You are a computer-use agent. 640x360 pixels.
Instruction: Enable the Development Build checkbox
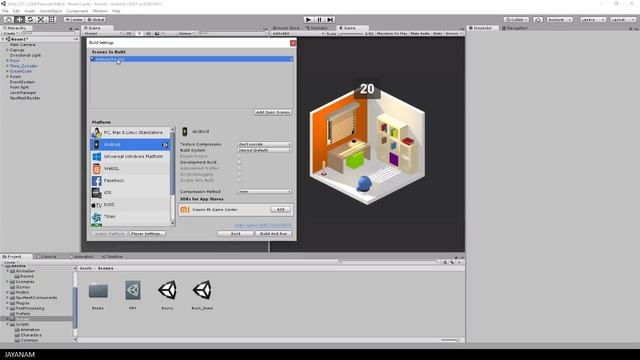coord(240,162)
